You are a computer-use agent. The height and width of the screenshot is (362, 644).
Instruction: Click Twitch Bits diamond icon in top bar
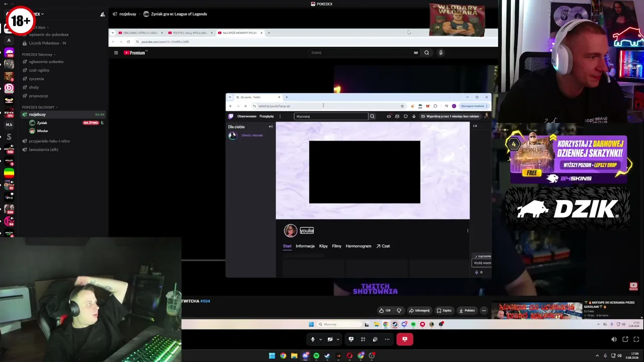[x=414, y=116]
